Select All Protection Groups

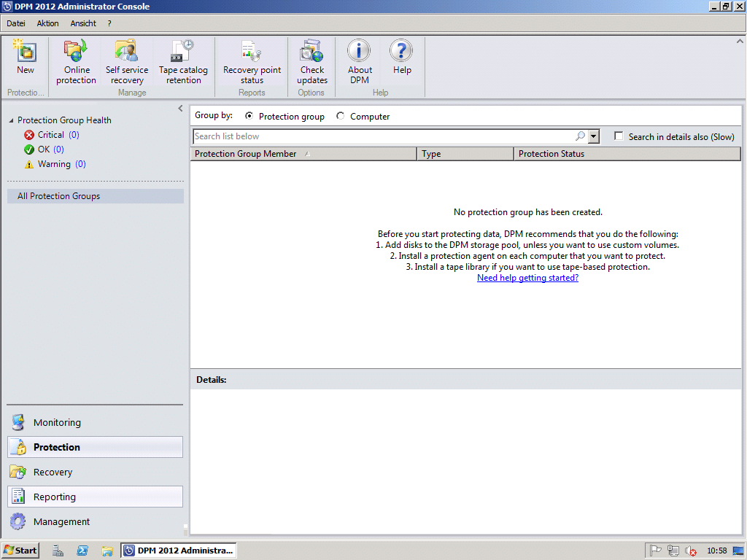(x=96, y=196)
